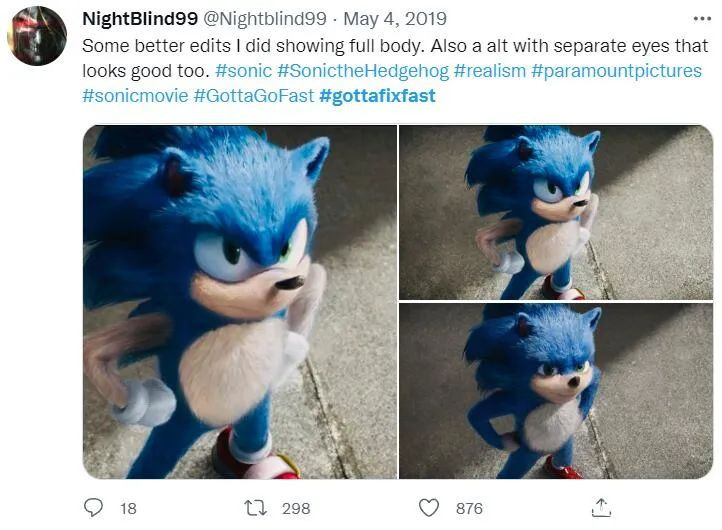
Task: Open the bold #gottafixfast hashtag
Action: (x=377, y=96)
